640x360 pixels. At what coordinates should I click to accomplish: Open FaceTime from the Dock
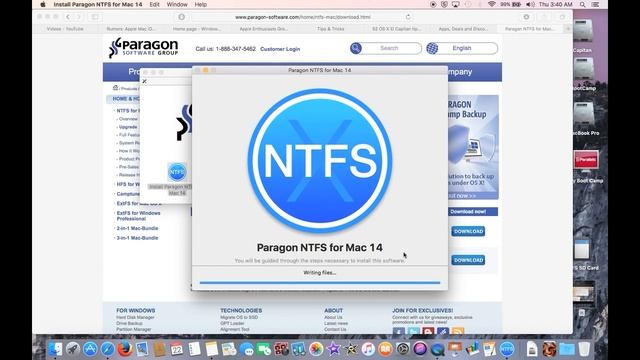264,349
